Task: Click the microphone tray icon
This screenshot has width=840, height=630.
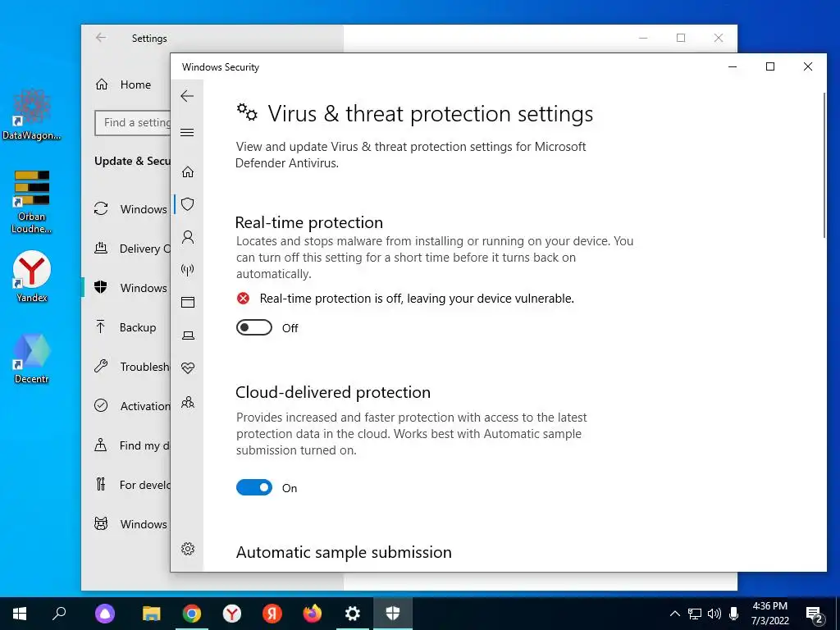Action: [734, 614]
